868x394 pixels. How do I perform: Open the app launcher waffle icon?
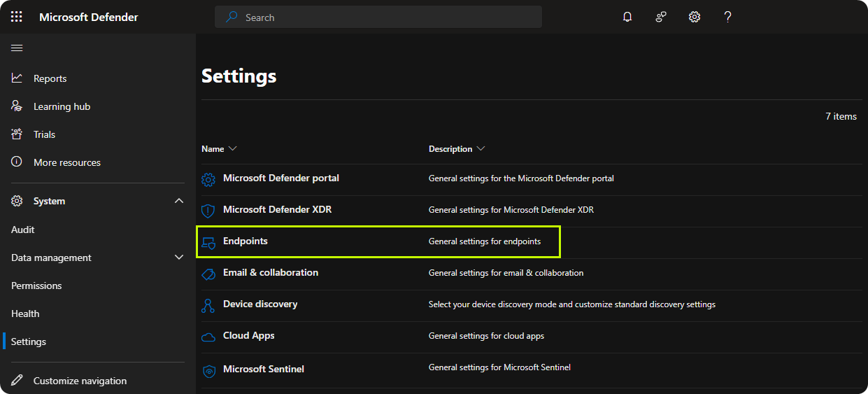point(17,17)
